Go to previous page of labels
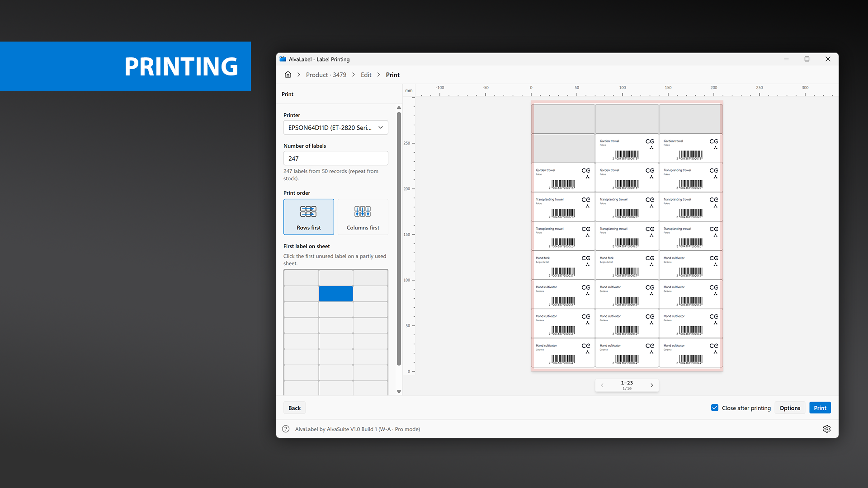The height and width of the screenshot is (488, 868). coord(602,385)
